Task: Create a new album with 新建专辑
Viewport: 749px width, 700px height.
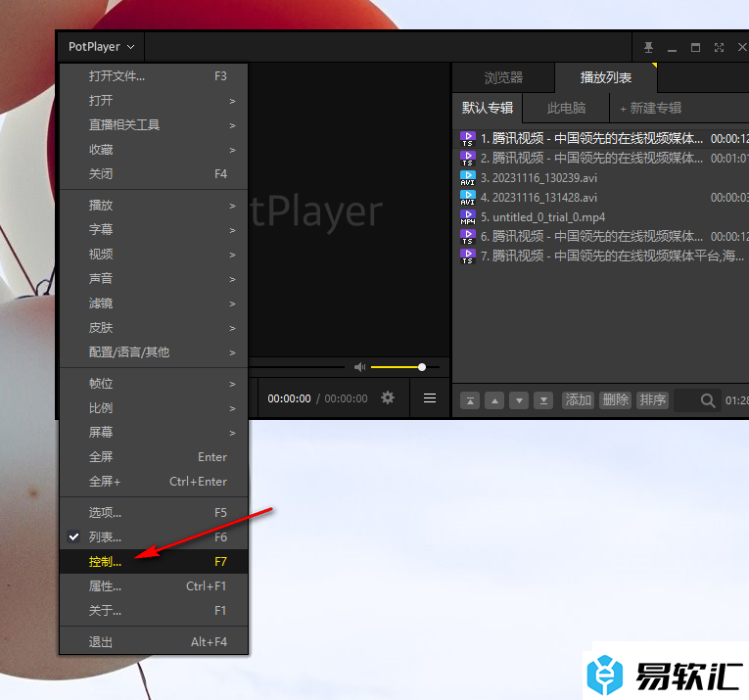Action: tap(650, 108)
